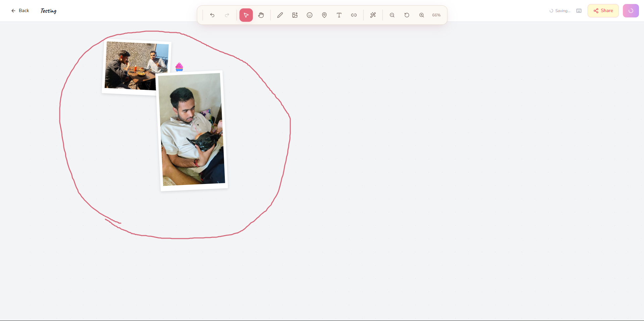Select the location pin tool
This screenshot has height=321, width=644.
tap(324, 15)
